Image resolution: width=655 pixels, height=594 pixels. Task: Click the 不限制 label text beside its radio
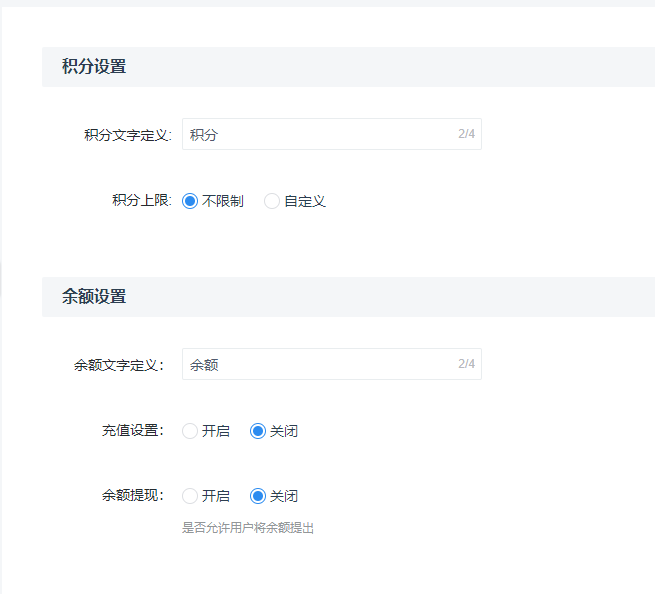click(223, 201)
